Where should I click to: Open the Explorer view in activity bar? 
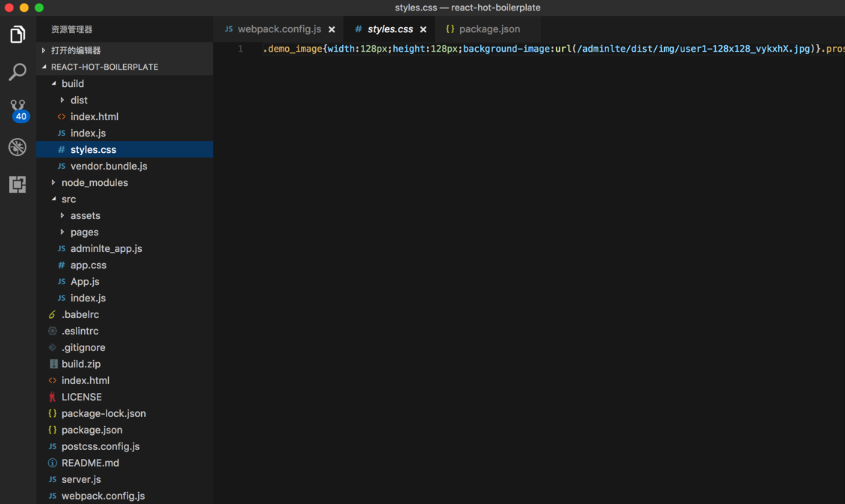[x=17, y=34]
